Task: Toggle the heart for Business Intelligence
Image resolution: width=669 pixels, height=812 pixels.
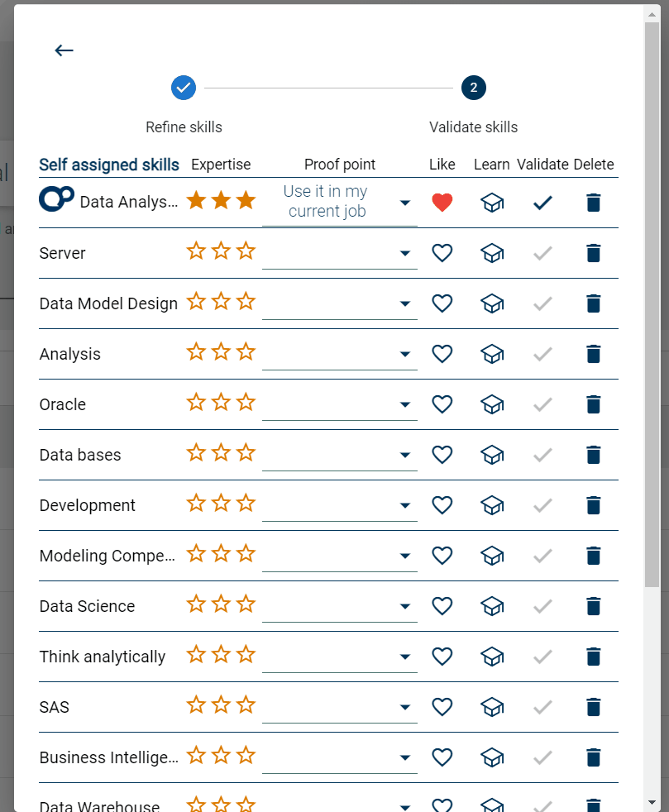Action: pos(442,757)
